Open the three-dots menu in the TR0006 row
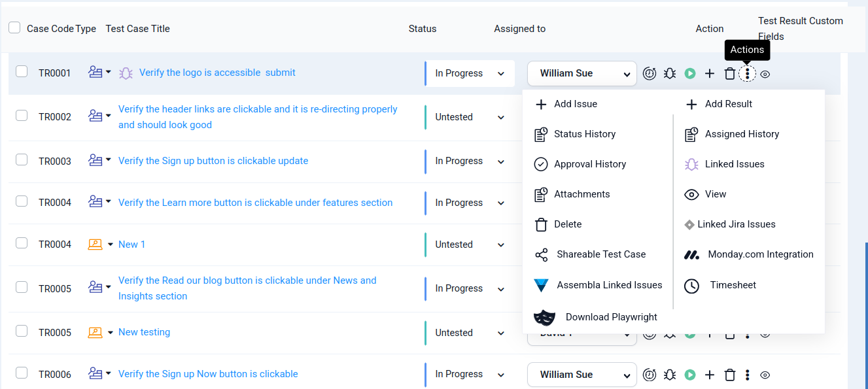 (747, 375)
